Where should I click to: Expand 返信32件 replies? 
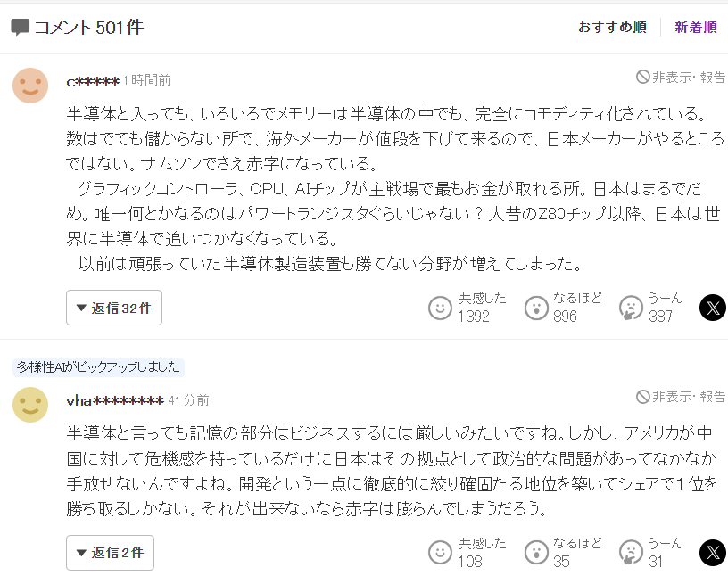coord(114,308)
